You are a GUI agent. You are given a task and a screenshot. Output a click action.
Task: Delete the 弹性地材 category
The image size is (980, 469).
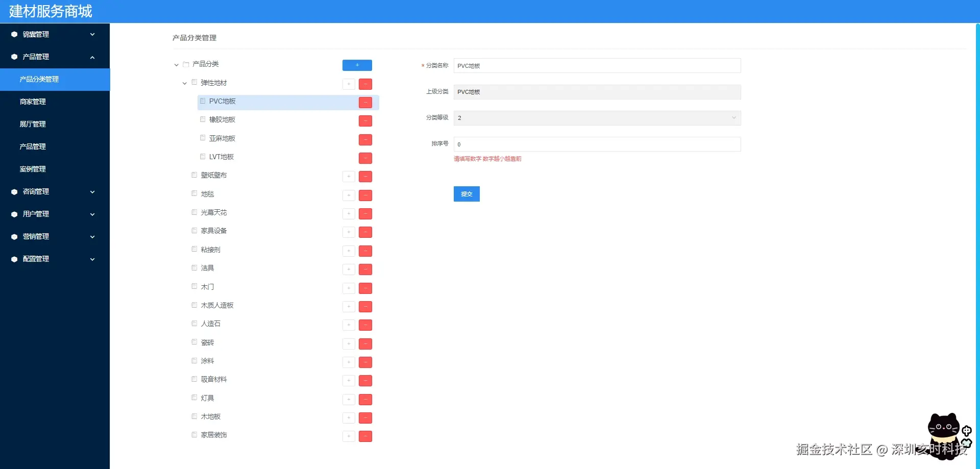coord(365,84)
